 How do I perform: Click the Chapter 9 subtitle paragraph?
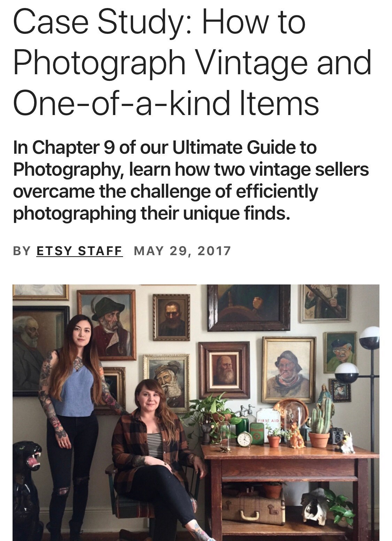click(x=191, y=181)
